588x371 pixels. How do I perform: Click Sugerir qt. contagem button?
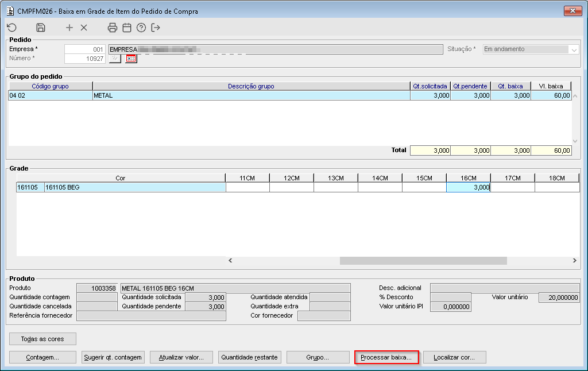[x=113, y=357]
